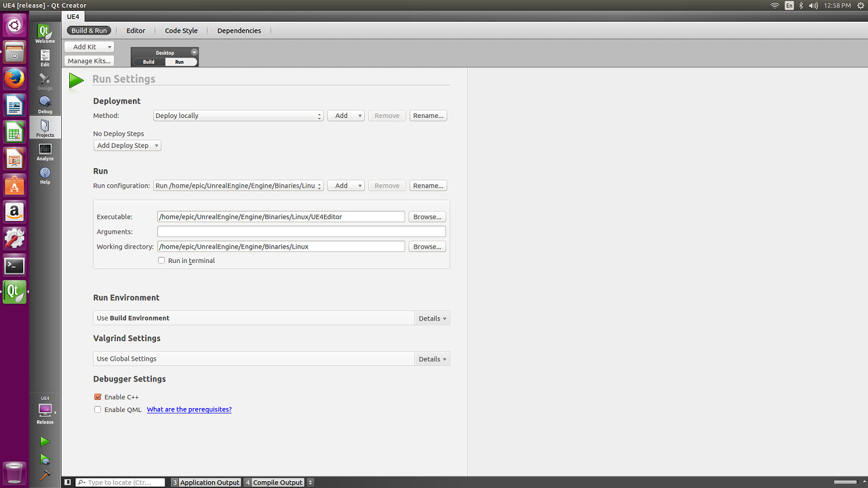The width and height of the screenshot is (868, 488).
Task: Open the Deployment Method combo box
Action: 238,116
